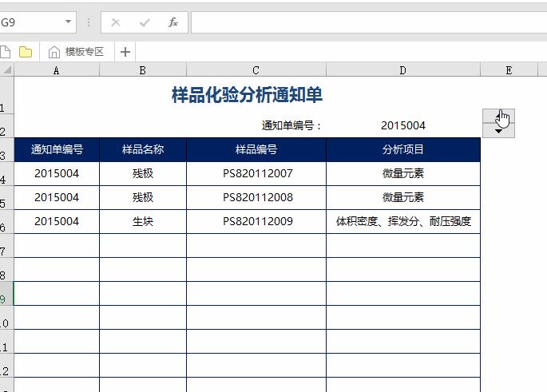Open the Name Box dropdown arrow
The width and height of the screenshot is (547, 392).
68,22
